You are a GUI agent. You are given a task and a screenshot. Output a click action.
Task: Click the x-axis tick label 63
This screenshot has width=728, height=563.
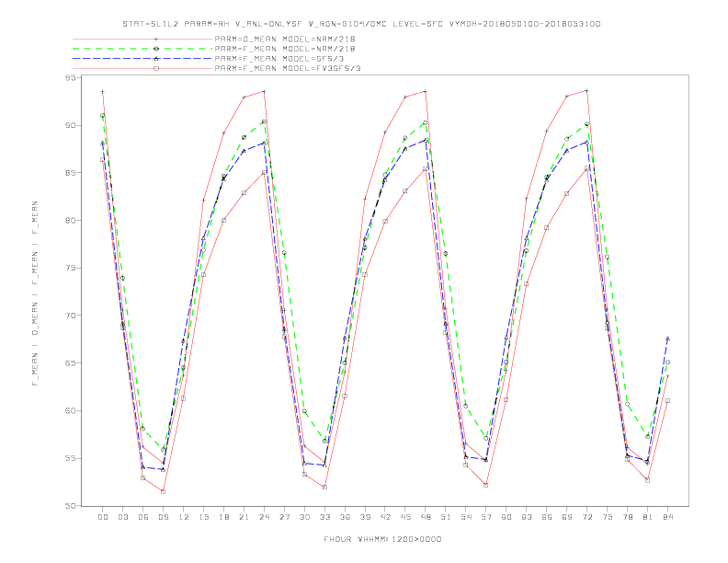527,517
